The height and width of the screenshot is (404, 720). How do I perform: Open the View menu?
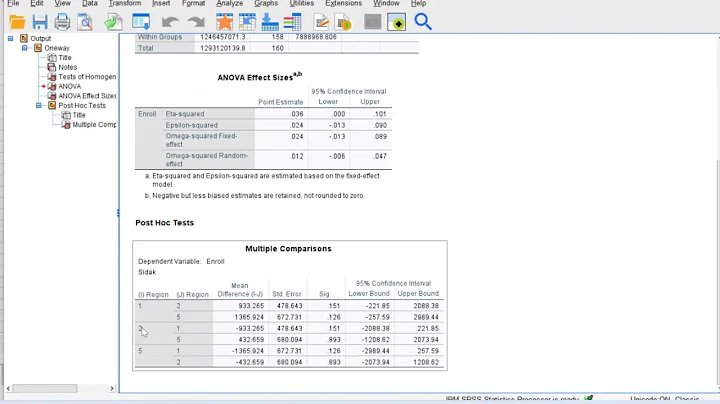click(62, 3)
